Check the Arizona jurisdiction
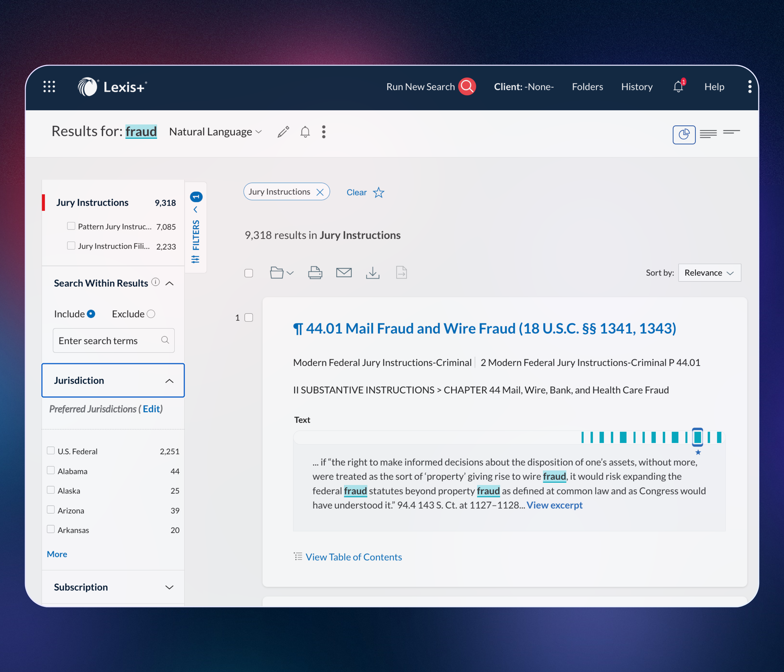Screen dimensions: 784x672 tap(51, 509)
